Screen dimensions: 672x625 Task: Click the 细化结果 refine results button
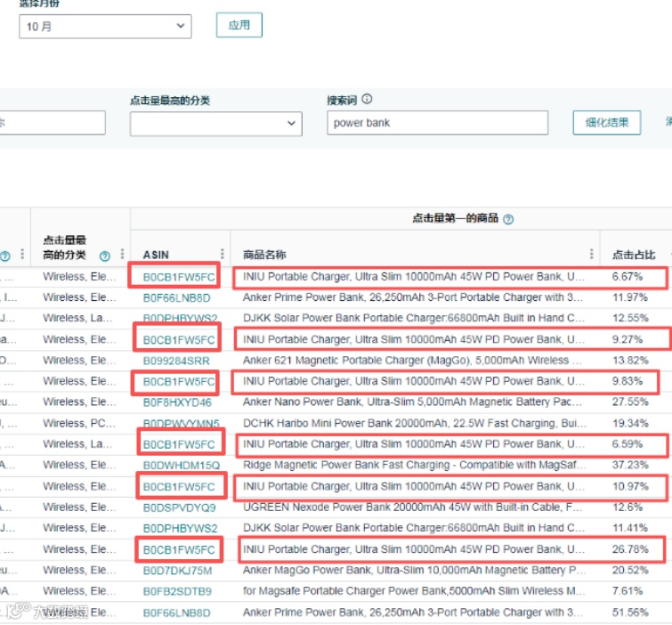pyautogui.click(x=606, y=123)
